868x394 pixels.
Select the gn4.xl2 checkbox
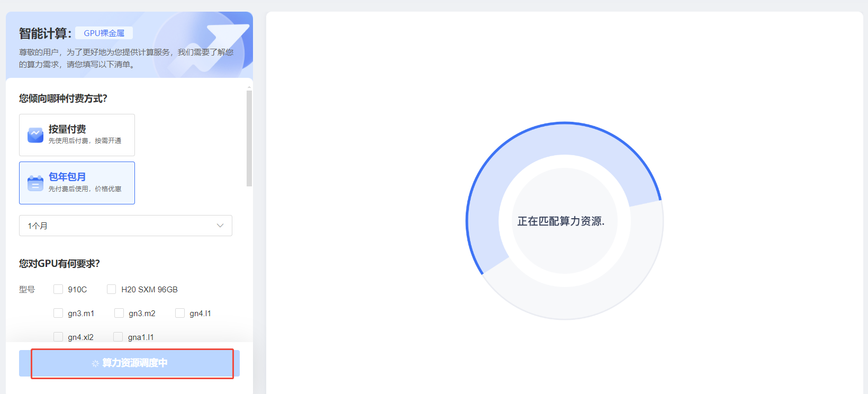[x=58, y=337]
